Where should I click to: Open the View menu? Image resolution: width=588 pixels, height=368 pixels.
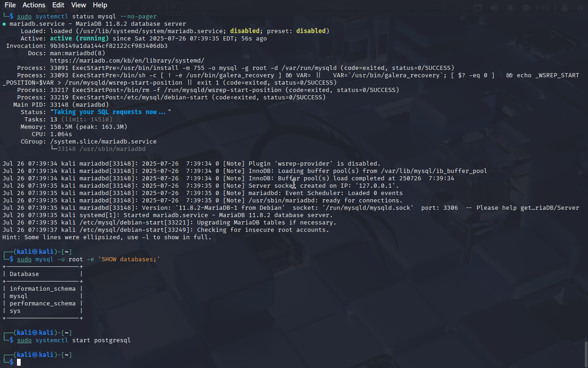(79, 5)
